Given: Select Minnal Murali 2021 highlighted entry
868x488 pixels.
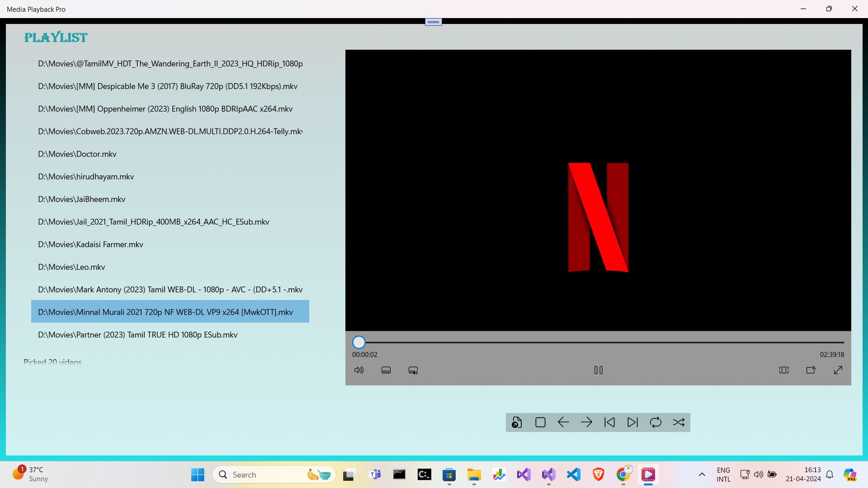Looking at the screenshot, I should pos(170,312).
